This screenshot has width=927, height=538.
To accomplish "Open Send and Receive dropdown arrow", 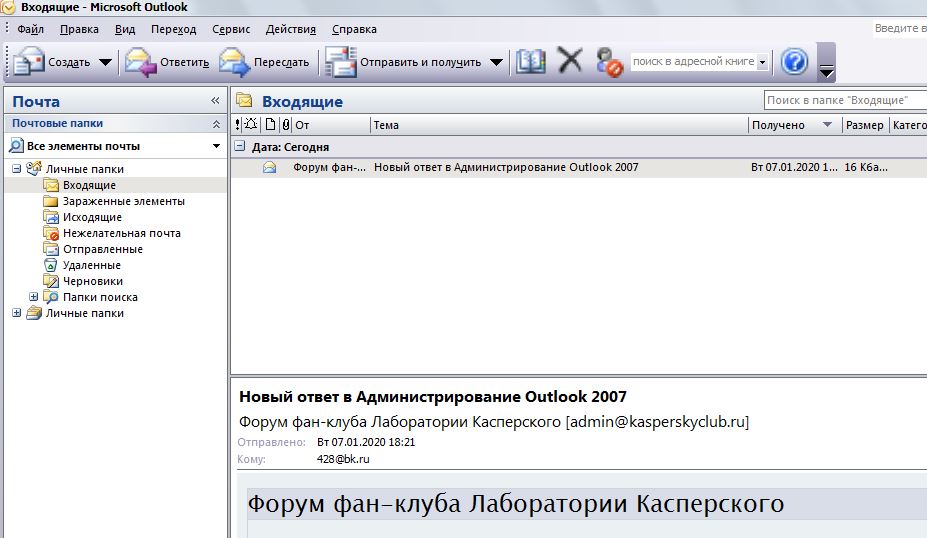I will pyautogui.click(x=497, y=62).
